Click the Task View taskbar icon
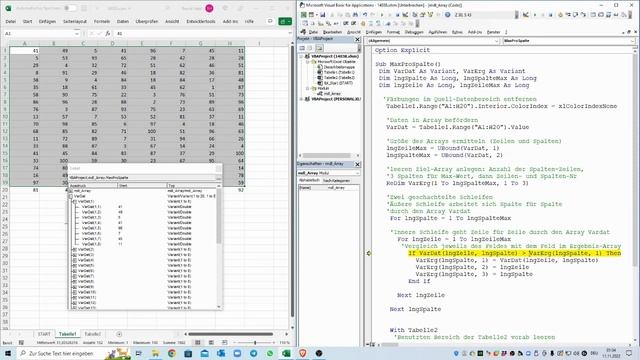This screenshot has height=360, width=640. click(x=139, y=353)
